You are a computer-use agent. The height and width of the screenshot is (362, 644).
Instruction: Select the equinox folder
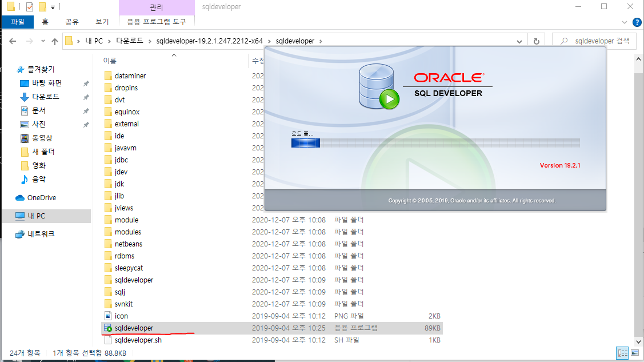tap(127, 112)
